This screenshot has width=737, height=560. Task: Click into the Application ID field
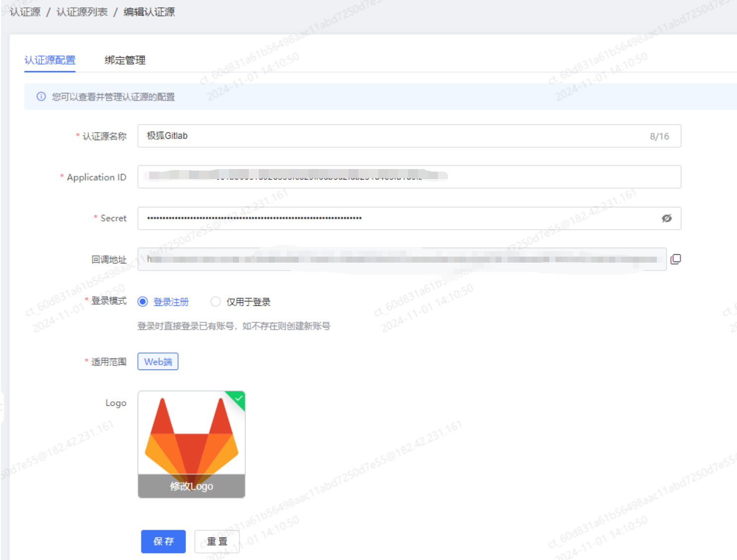coord(409,177)
